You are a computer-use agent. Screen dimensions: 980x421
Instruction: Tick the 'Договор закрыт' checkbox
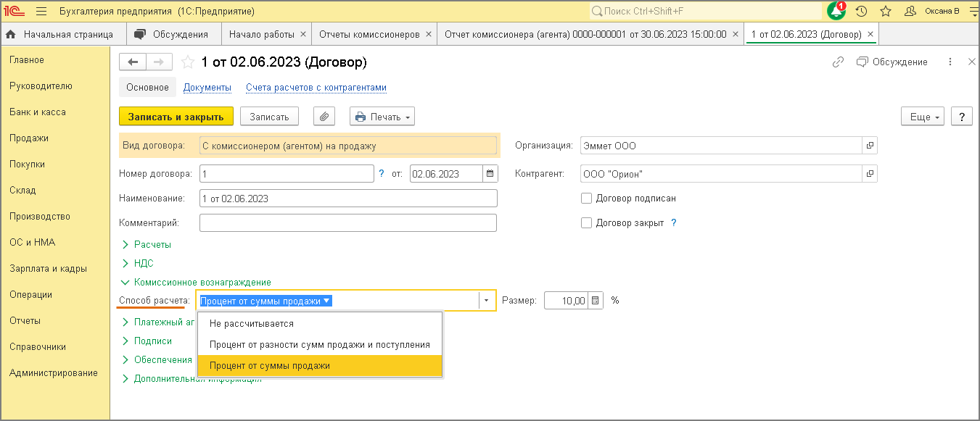click(x=587, y=223)
